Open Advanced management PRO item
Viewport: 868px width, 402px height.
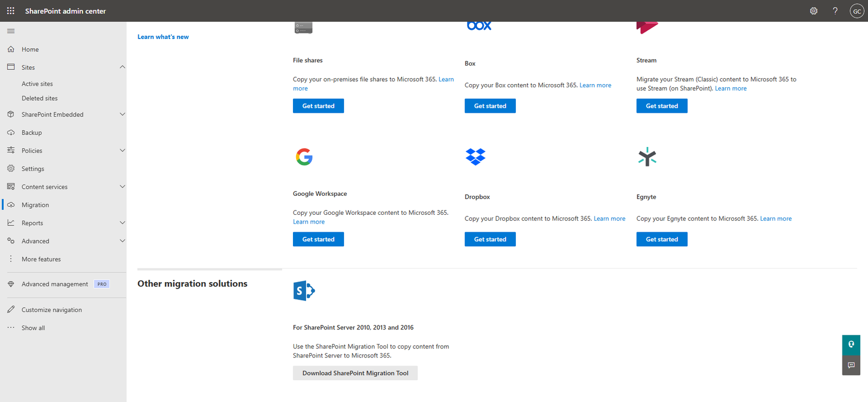click(x=63, y=284)
